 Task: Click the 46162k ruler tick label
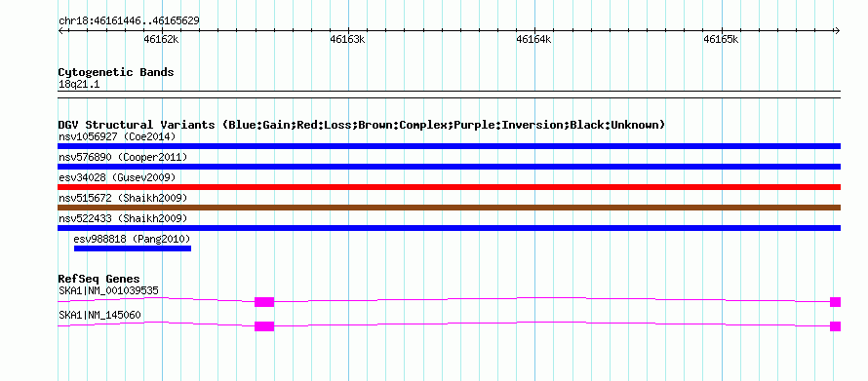(161, 40)
